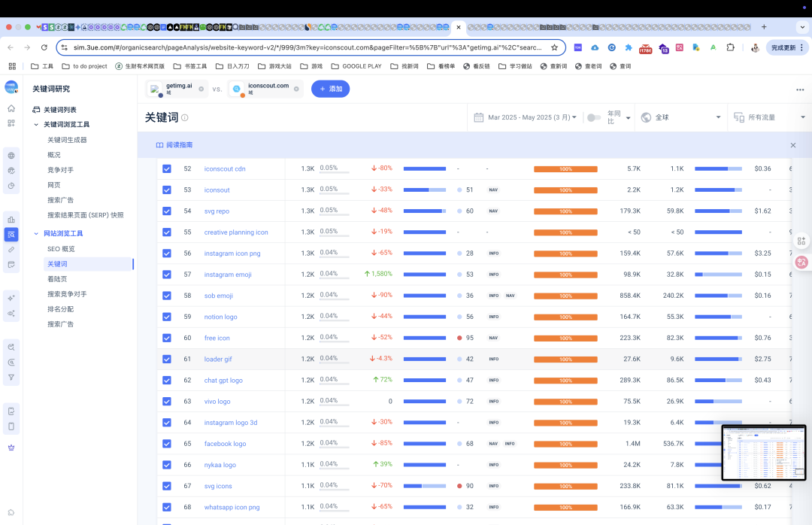812x525 pixels.
Task: Open the picture-in-picture thumbnail preview
Action: (764, 453)
